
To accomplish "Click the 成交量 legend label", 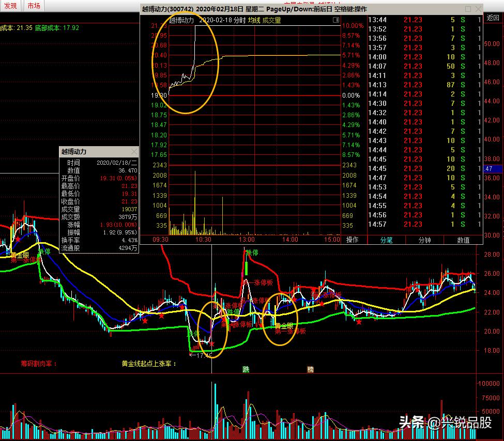I will pyautogui.click(x=272, y=20).
